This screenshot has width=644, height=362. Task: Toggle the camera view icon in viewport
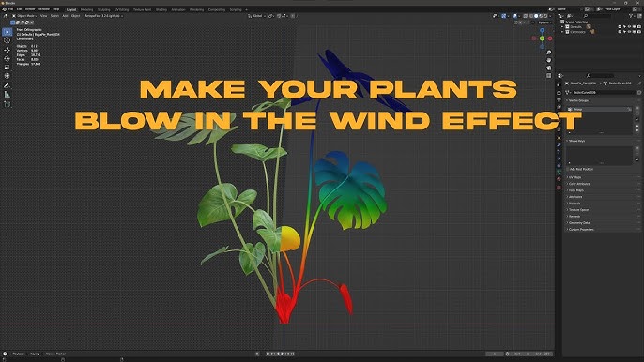(x=548, y=68)
